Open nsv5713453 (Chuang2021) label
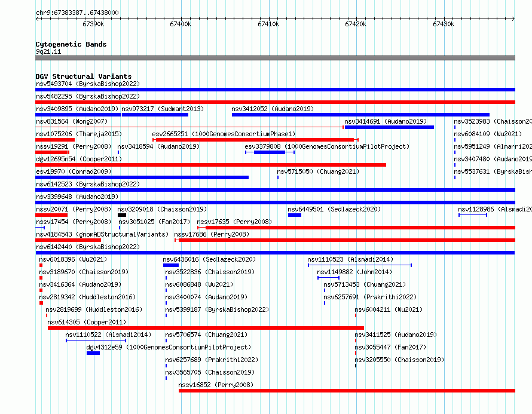 (365, 284)
